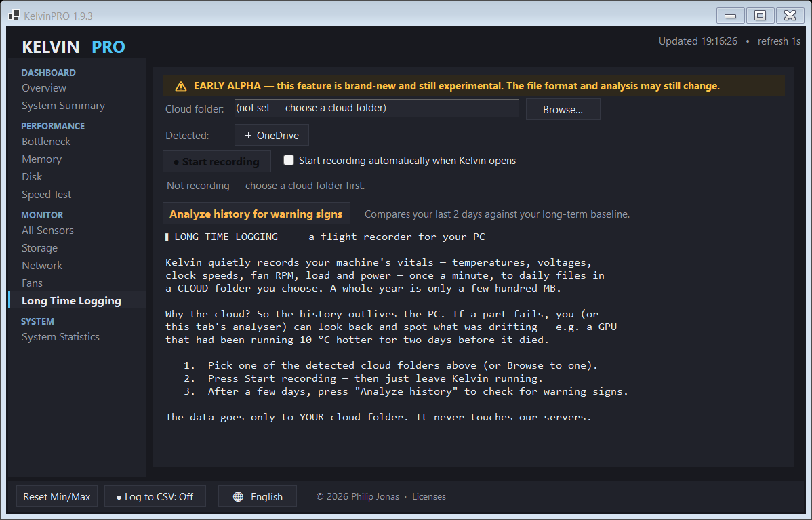Show All Sensors monitor page
Viewport: 812px width, 520px height.
click(47, 231)
